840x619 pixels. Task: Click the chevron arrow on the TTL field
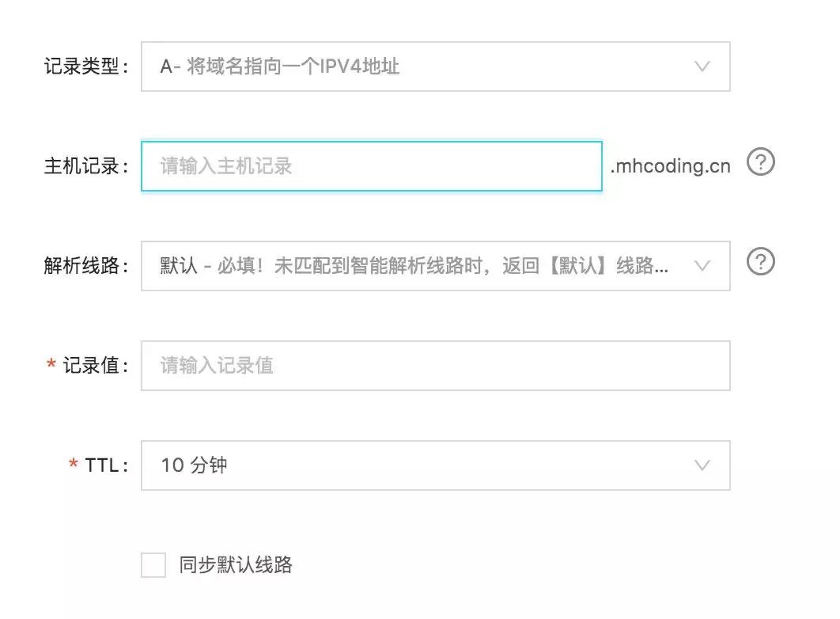[702, 465]
